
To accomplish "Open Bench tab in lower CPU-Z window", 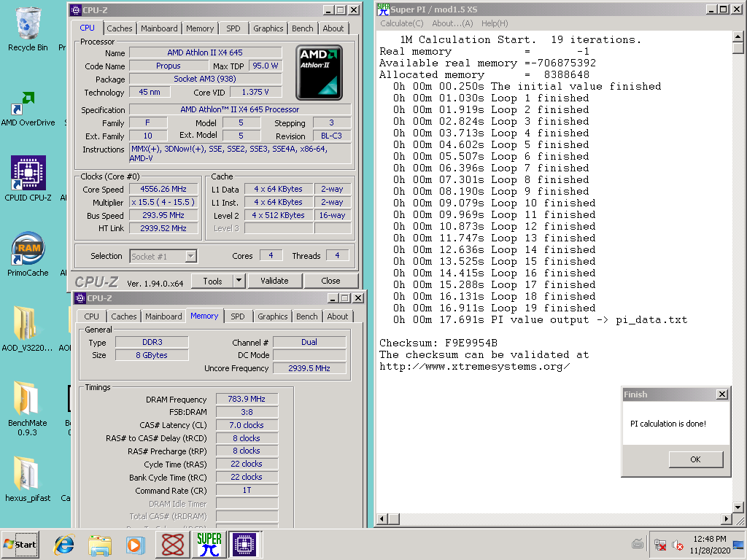I will [x=307, y=316].
